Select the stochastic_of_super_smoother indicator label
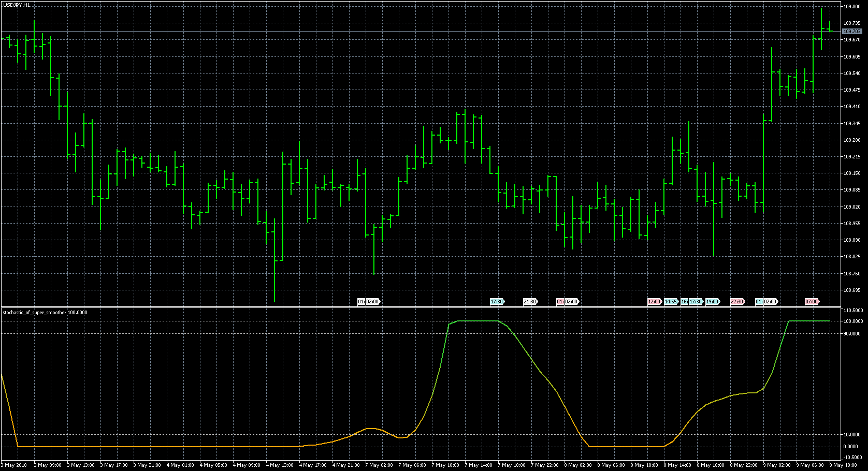 pyautogui.click(x=45, y=313)
